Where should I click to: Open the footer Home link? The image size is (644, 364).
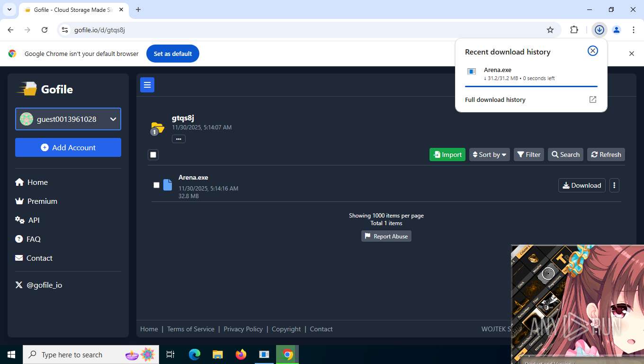pos(149,329)
